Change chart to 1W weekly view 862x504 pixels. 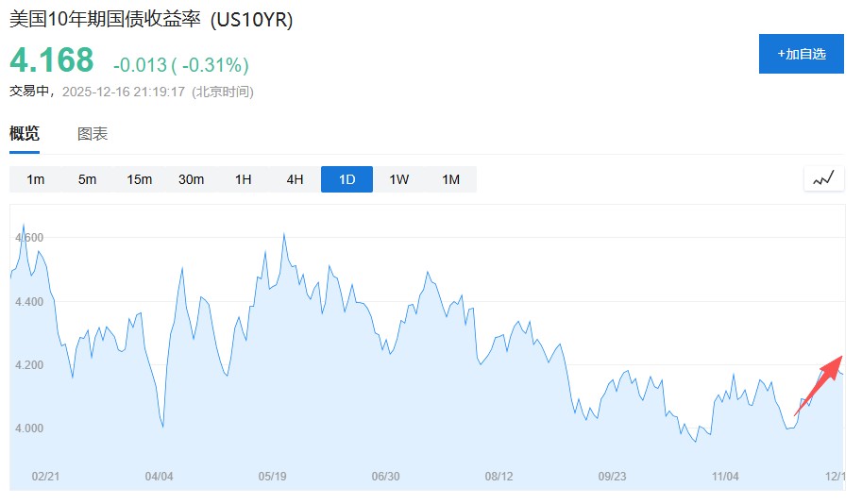[399, 179]
